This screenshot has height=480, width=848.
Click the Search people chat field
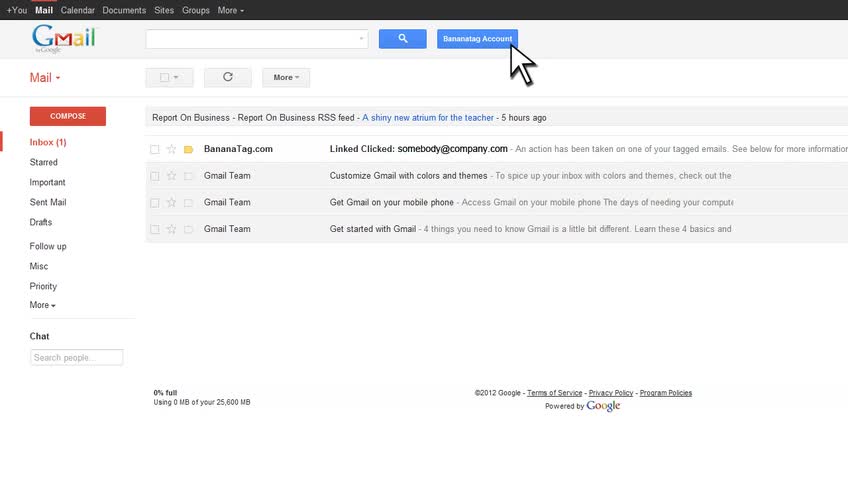[77, 357]
